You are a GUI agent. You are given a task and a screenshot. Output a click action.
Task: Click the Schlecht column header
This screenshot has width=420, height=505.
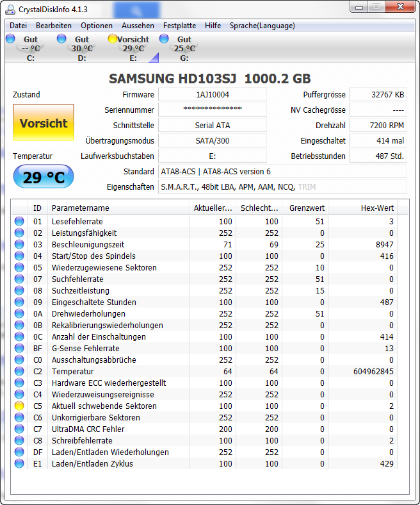pyautogui.click(x=259, y=208)
